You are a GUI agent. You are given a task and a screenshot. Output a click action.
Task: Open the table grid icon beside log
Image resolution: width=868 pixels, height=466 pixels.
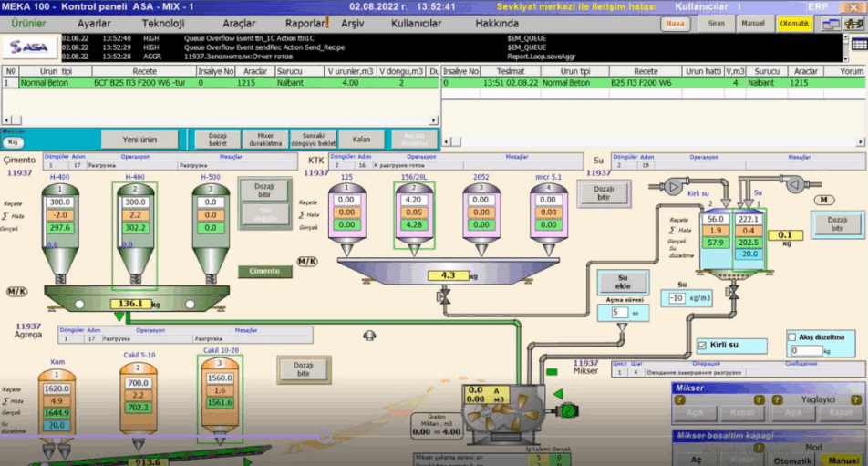tap(858, 43)
